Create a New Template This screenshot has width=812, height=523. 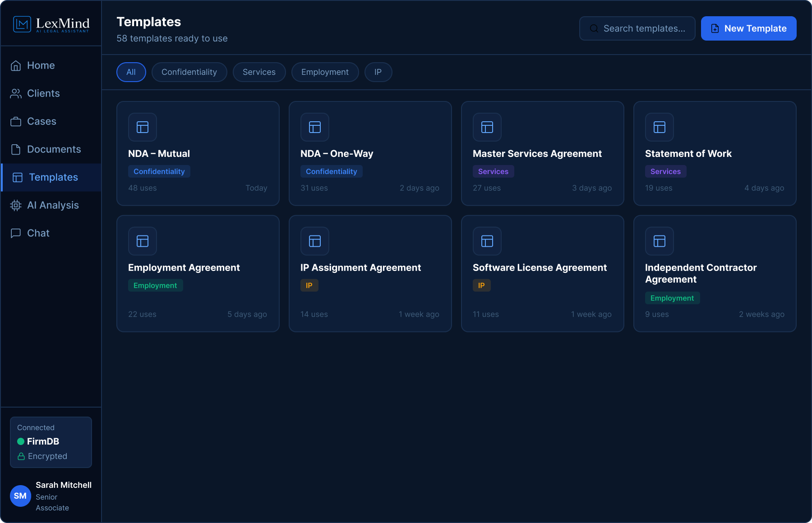click(x=749, y=28)
